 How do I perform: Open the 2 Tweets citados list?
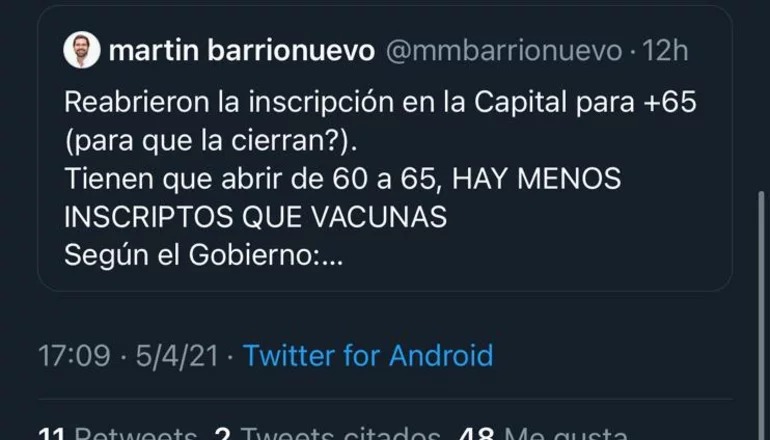point(327,434)
